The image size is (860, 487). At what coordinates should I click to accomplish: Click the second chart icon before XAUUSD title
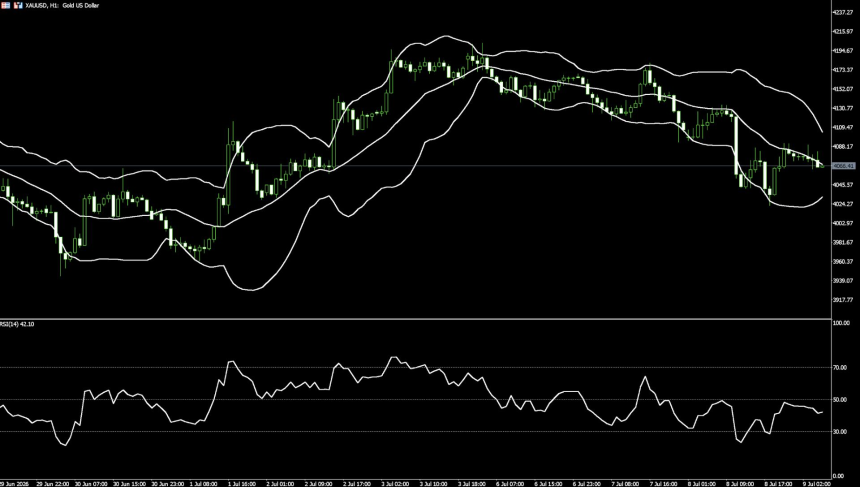pos(18,5)
